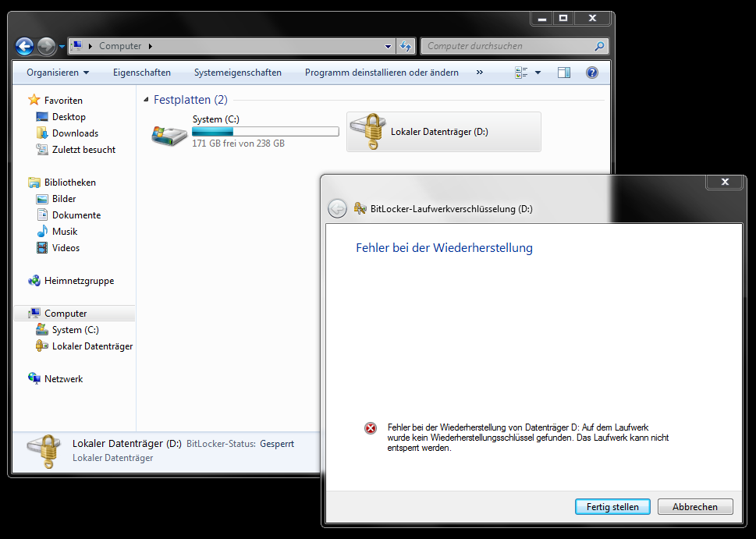Click the 'Festplatten (2)' group header
This screenshot has width=756, height=539.
click(x=190, y=100)
